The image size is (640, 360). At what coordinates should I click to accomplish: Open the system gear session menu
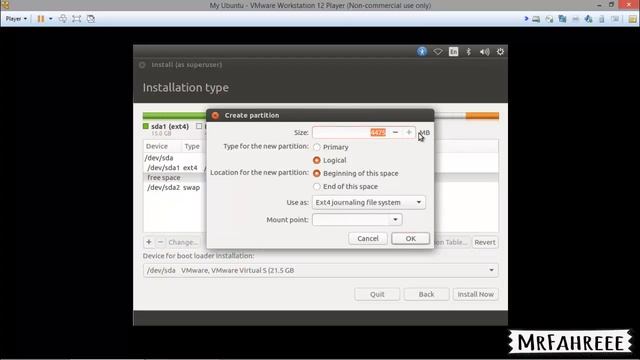500,52
